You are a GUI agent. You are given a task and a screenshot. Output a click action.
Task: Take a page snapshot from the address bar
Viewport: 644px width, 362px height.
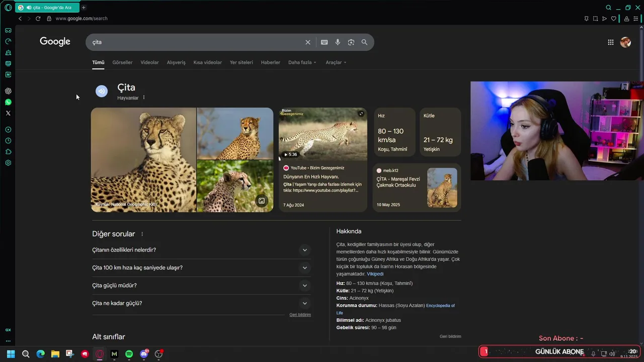595,19
